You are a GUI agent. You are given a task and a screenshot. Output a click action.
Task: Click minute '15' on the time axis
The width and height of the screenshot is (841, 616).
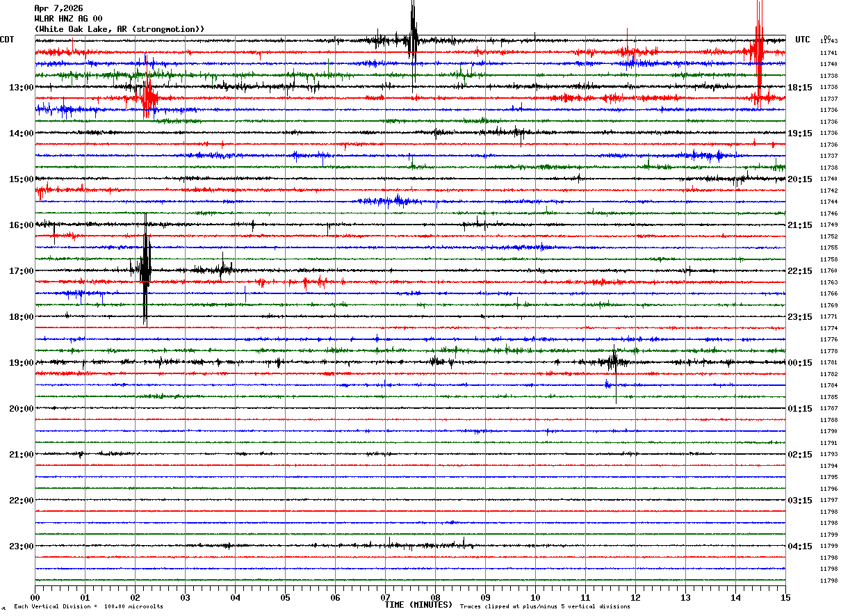[785, 597]
